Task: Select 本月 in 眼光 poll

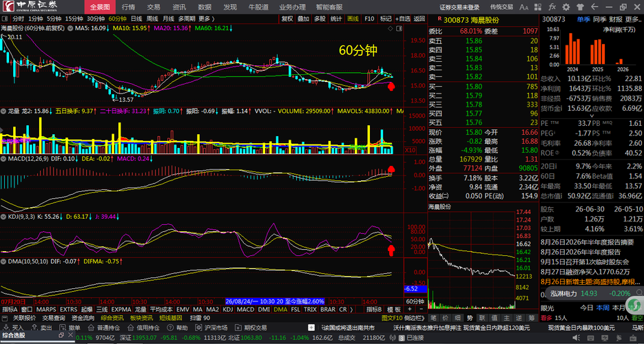Action: pyautogui.click(x=618, y=307)
